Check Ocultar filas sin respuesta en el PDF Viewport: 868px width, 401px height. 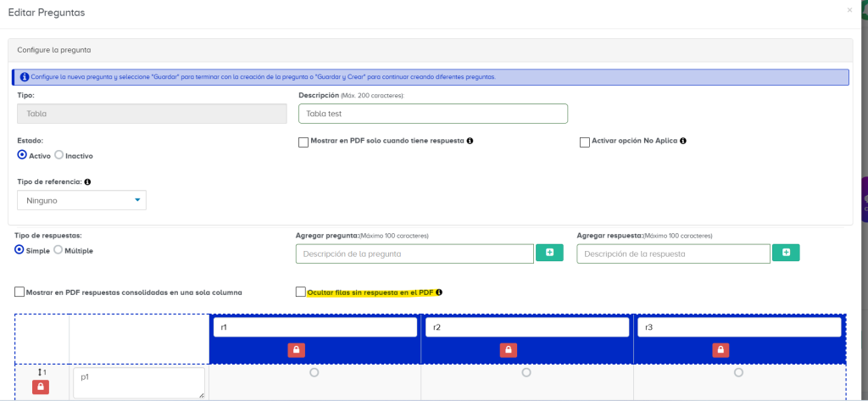pyautogui.click(x=301, y=292)
